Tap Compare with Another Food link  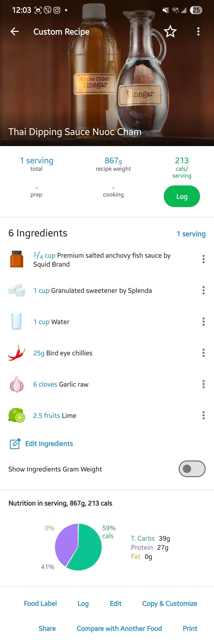tap(119, 629)
